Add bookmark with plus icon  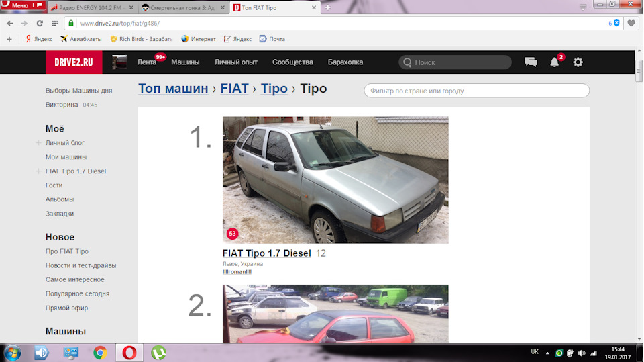(x=9, y=39)
